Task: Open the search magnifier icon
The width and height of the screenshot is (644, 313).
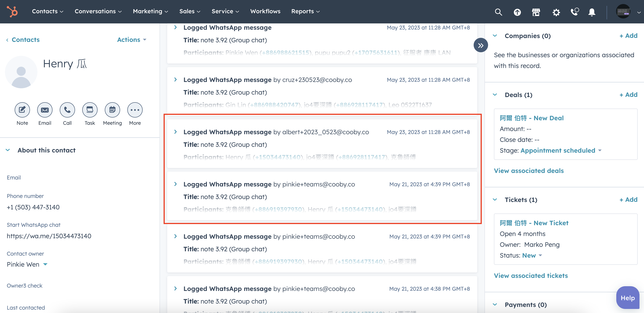Action: (498, 12)
